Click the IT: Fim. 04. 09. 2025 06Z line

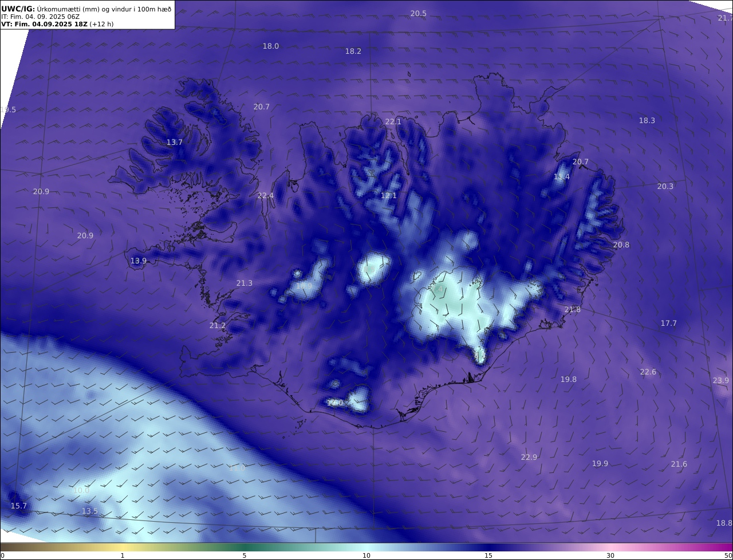tap(40, 17)
